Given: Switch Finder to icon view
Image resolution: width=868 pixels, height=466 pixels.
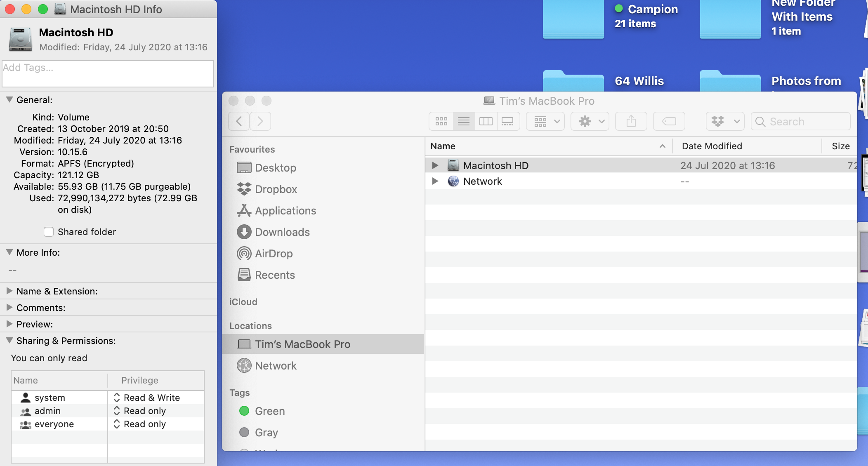Looking at the screenshot, I should tap(441, 121).
